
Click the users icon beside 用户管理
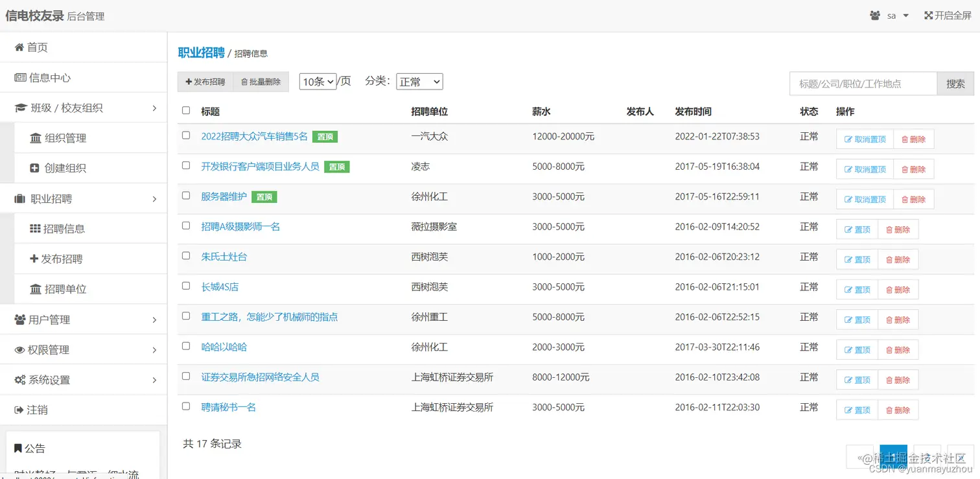click(19, 320)
